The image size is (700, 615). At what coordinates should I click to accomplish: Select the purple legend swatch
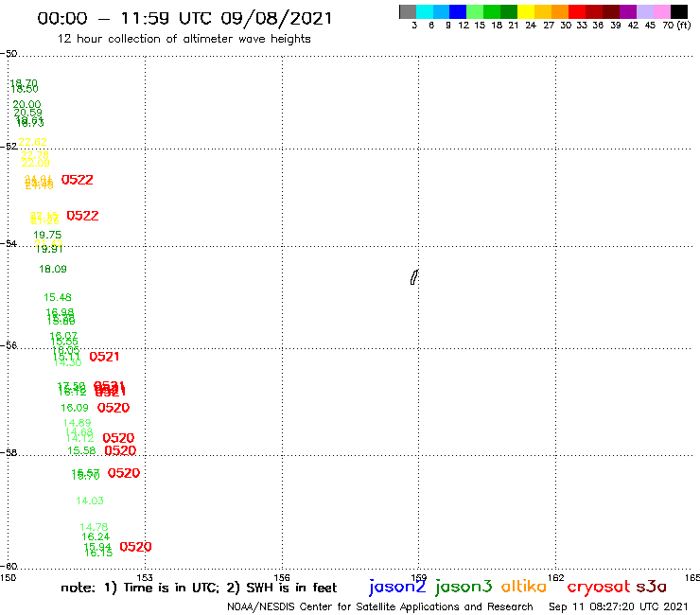click(x=628, y=11)
